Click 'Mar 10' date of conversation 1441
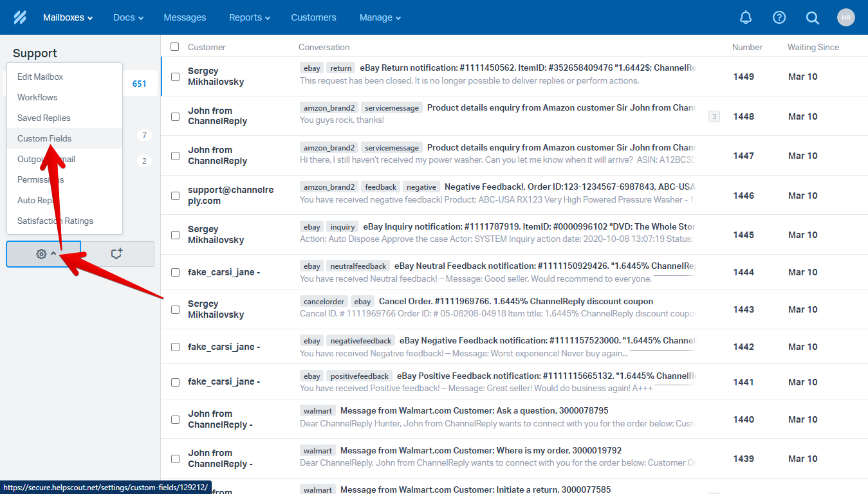This screenshot has width=868, height=494. pos(803,382)
